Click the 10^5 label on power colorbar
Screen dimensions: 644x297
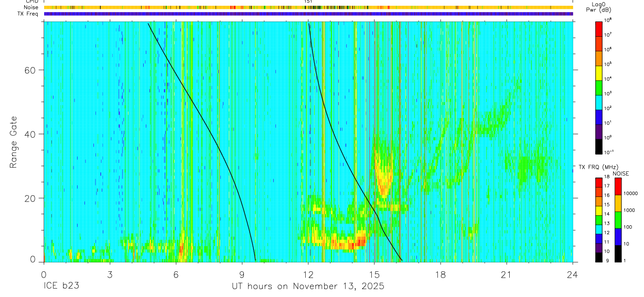point(608,64)
